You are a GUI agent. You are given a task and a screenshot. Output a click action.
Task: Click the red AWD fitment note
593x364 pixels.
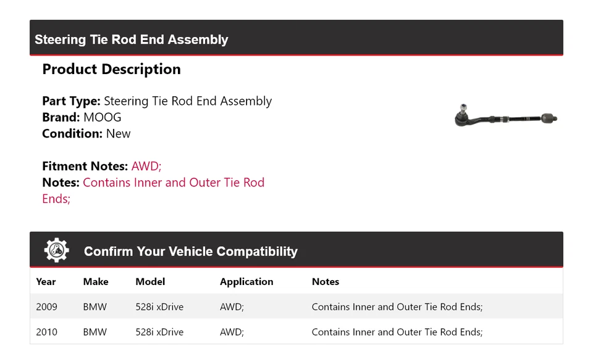[x=146, y=166]
